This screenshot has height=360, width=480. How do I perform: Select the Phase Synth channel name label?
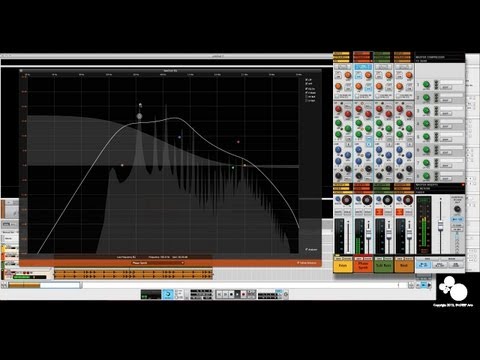[x=363, y=266]
